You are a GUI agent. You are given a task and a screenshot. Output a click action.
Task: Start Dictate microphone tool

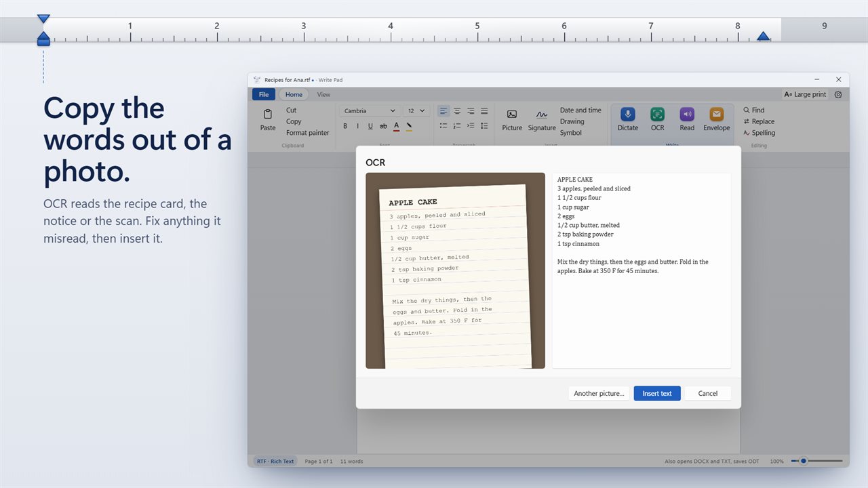click(x=628, y=120)
